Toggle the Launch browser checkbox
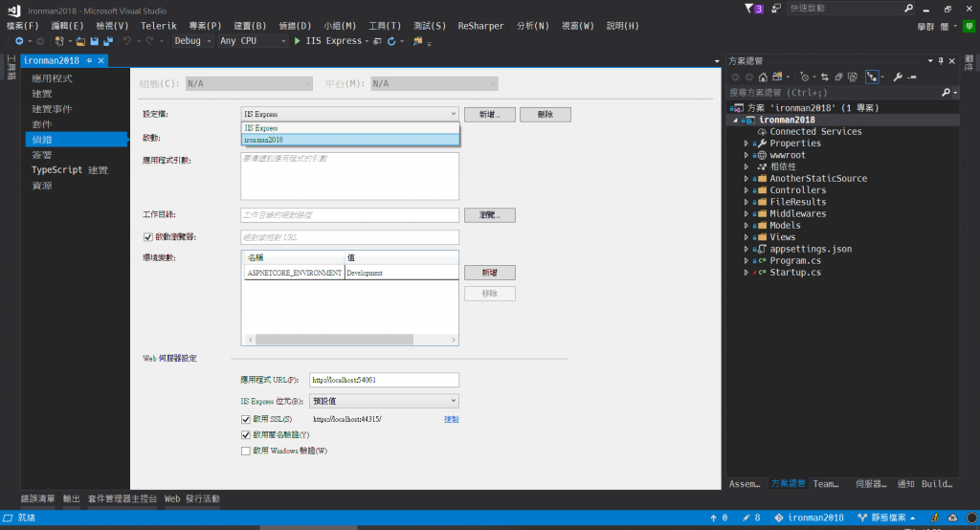Screen dimensions: 980x530 148,237
